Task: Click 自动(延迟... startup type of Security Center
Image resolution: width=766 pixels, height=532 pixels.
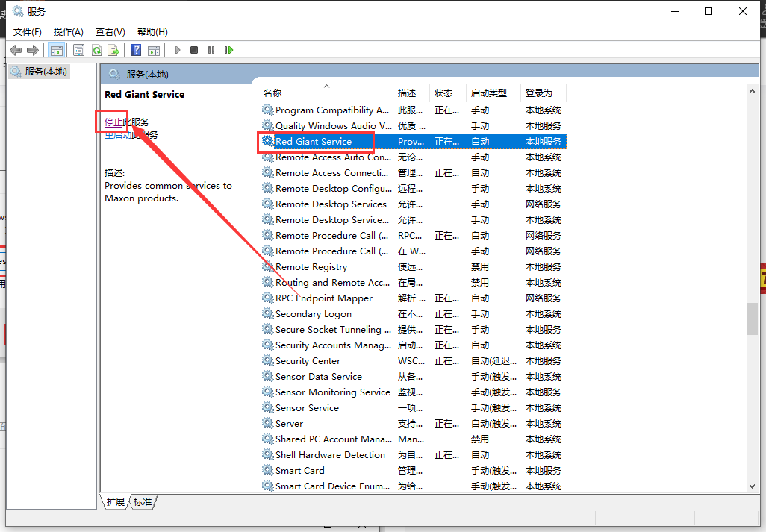Action: click(493, 360)
